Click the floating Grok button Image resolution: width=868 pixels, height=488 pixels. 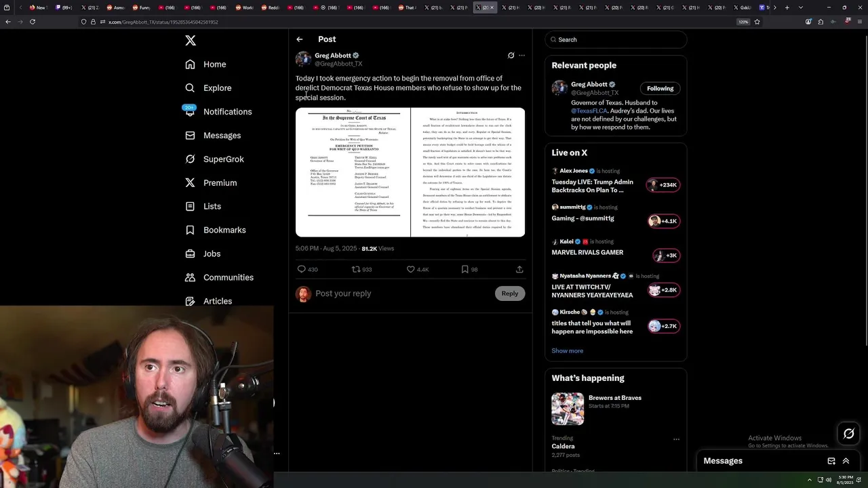pos(849,434)
